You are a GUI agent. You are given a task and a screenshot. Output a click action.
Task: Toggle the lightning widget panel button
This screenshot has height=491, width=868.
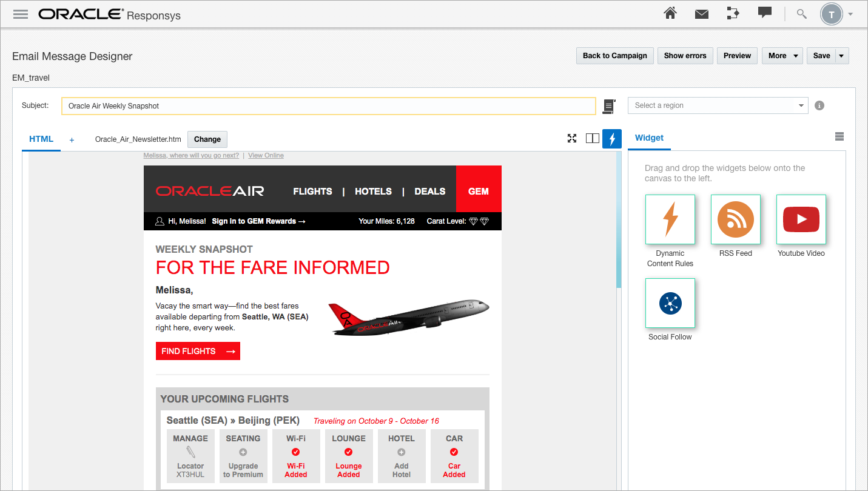point(612,139)
